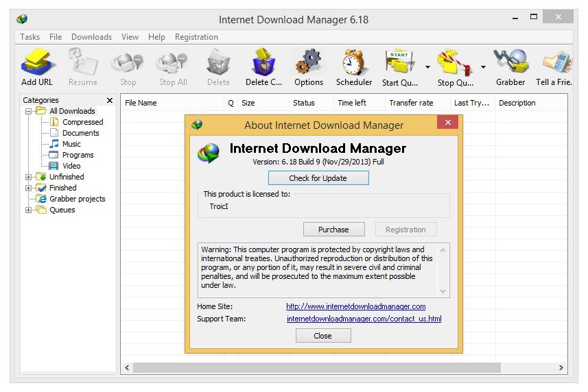Open the View menu

[130, 37]
